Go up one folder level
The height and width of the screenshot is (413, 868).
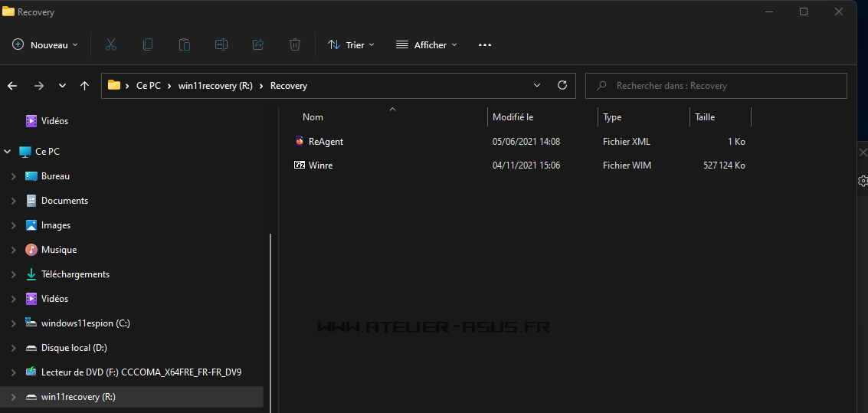click(x=84, y=86)
